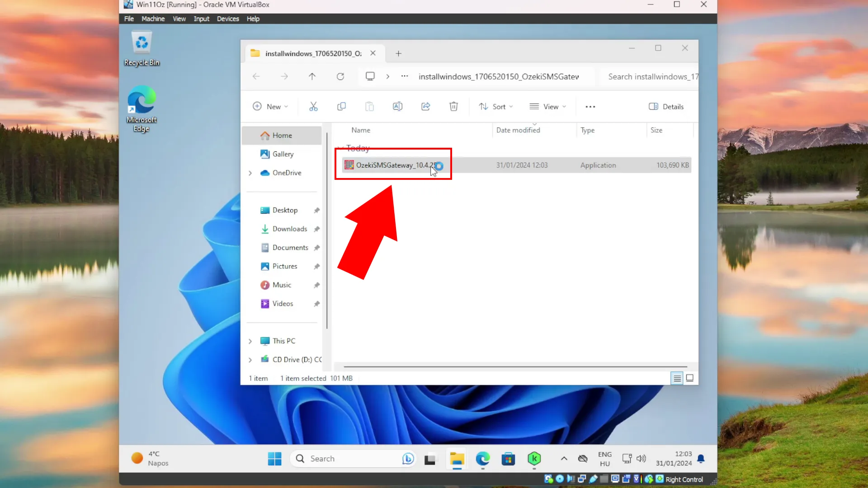Click the Share icon in toolbar
Screen dimensions: 868x488
click(x=425, y=107)
